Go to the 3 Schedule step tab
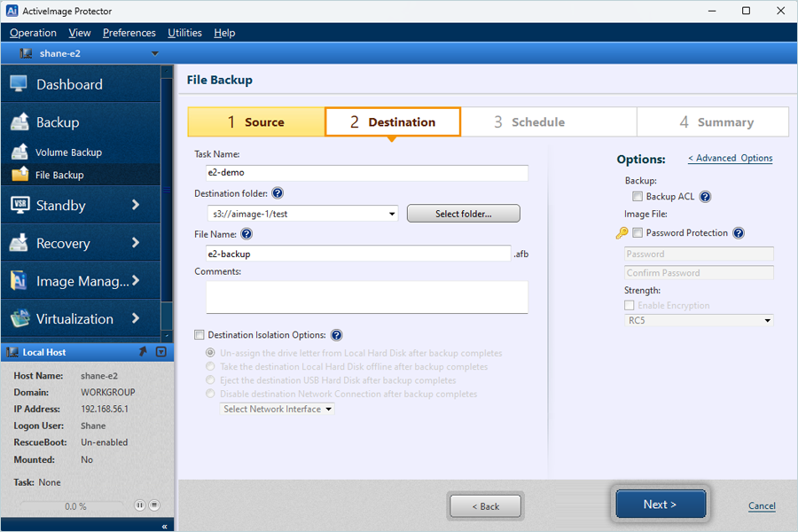Image resolution: width=798 pixels, height=532 pixels. (549, 121)
